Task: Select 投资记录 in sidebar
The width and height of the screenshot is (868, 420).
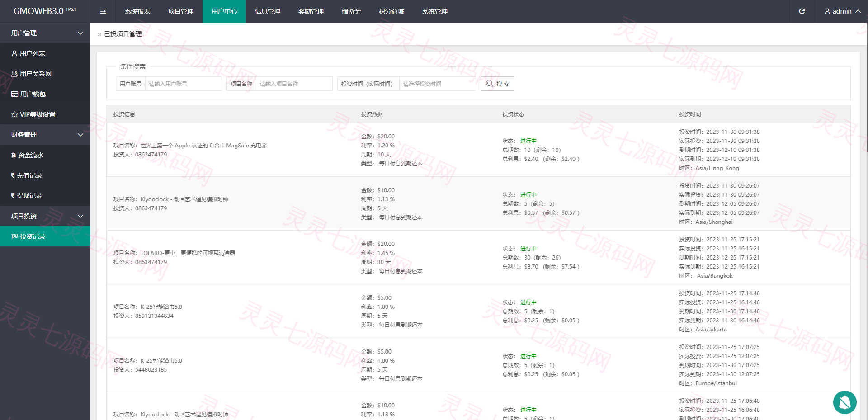Action: point(45,236)
